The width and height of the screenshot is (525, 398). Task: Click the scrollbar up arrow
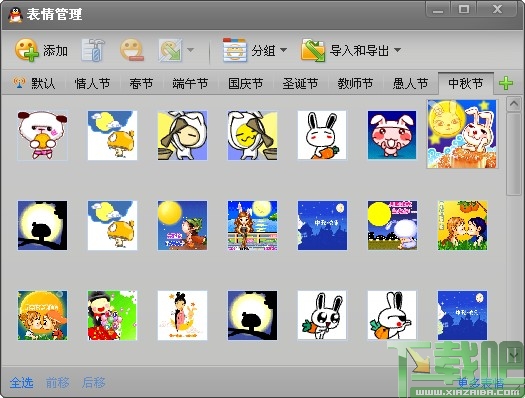513,104
